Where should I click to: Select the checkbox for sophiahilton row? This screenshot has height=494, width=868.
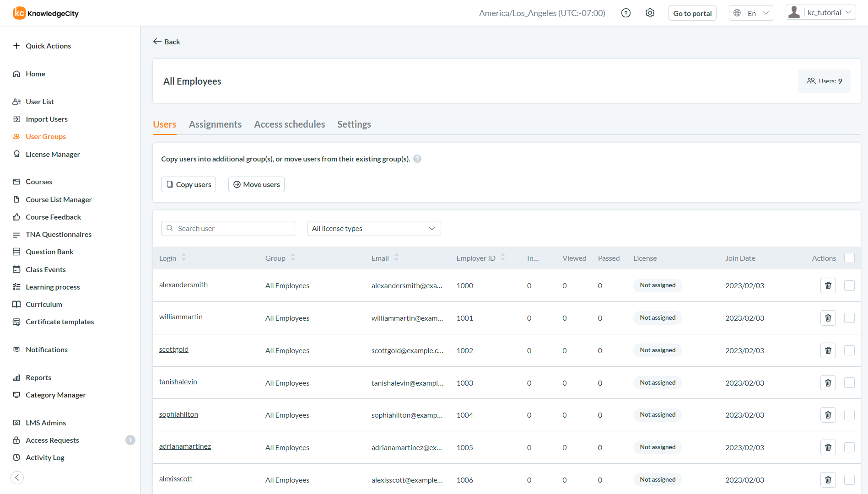pyautogui.click(x=849, y=415)
